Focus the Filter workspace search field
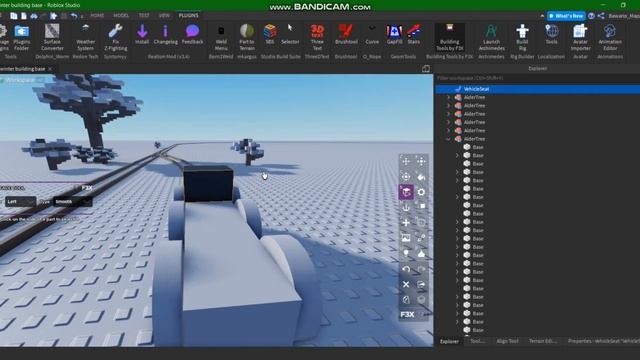 [x=537, y=78]
